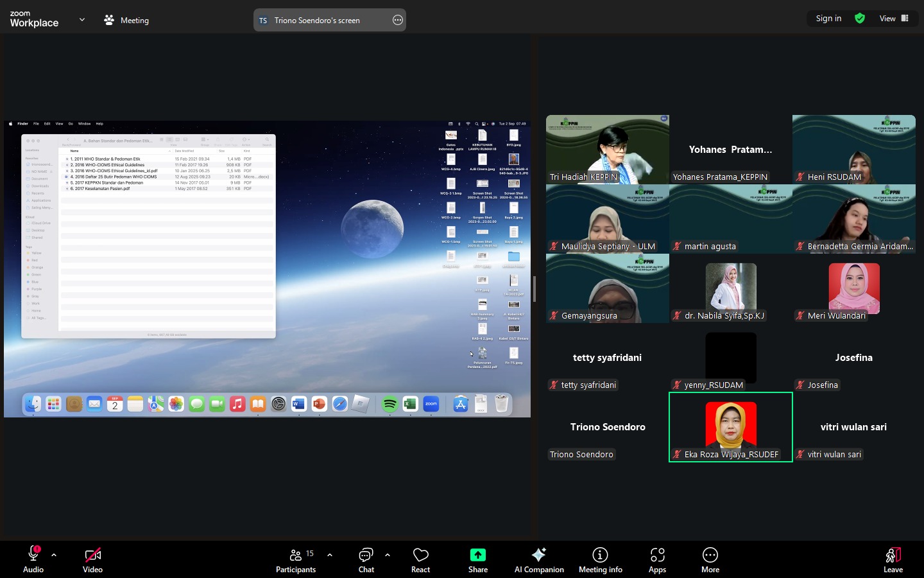This screenshot has height=578, width=924.
Task: Select Eka Roza Wijaya_RSUDEF video tile
Action: click(x=730, y=426)
